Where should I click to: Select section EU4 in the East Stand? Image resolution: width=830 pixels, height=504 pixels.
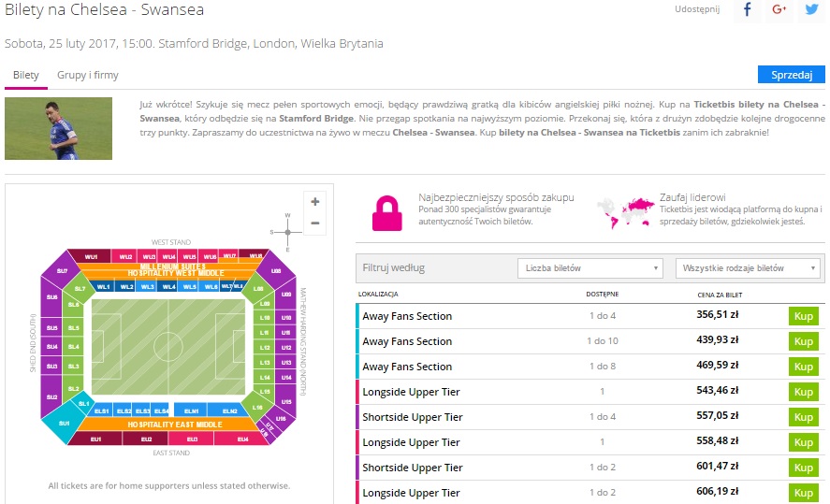(x=242, y=439)
